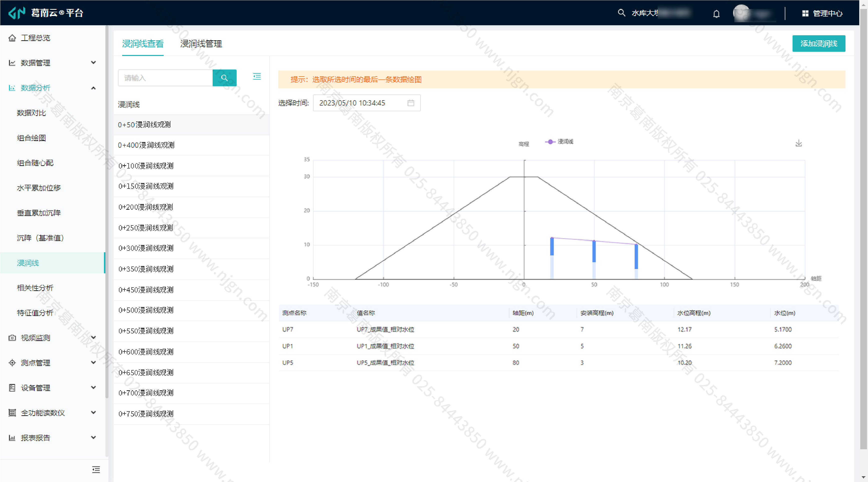Image resolution: width=868 pixels, height=482 pixels.
Task: Click the 葛南云 platform logo
Action: [x=17, y=13]
